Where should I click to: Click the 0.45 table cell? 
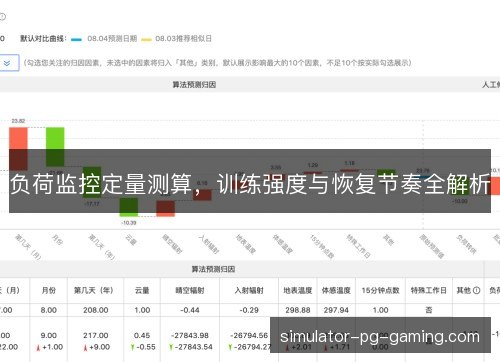[142, 335]
